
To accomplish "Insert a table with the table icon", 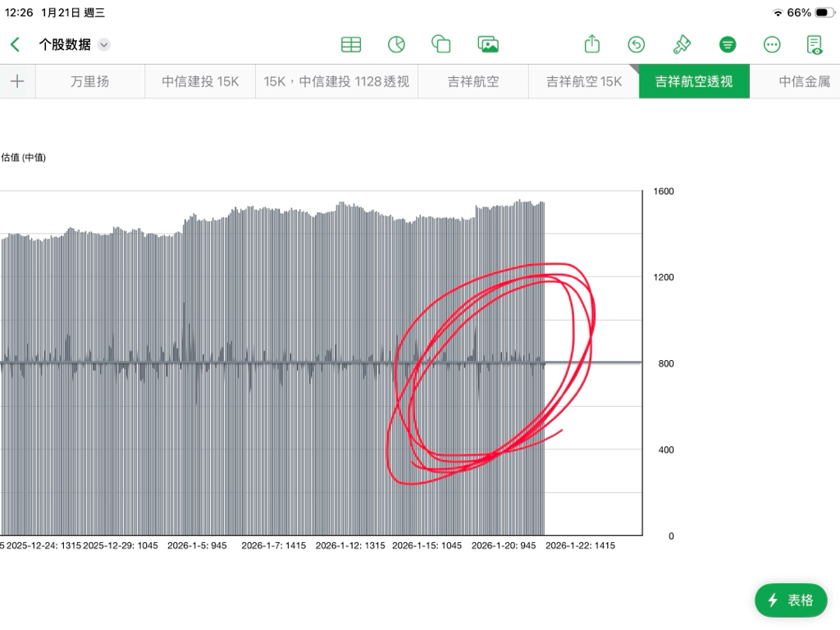I will 351,44.
